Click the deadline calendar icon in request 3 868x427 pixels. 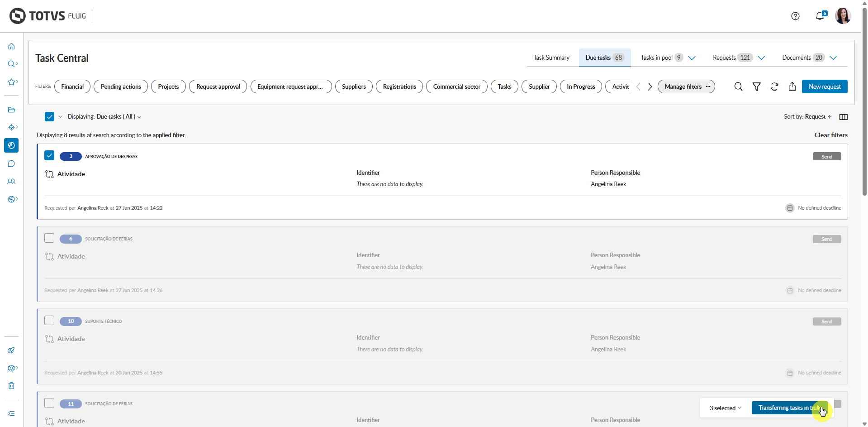[790, 208]
